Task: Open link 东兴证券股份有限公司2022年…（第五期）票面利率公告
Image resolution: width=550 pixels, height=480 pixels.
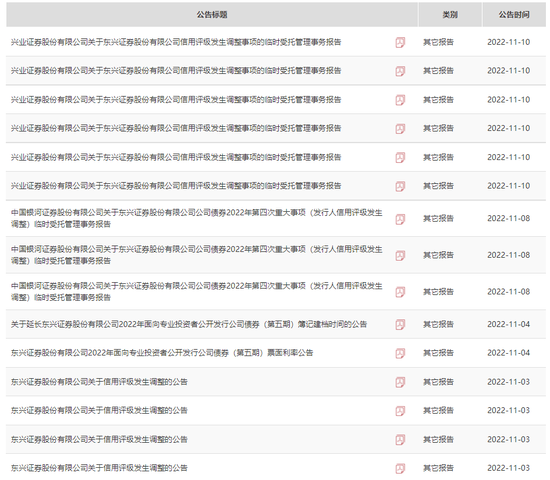Action: click(162, 353)
